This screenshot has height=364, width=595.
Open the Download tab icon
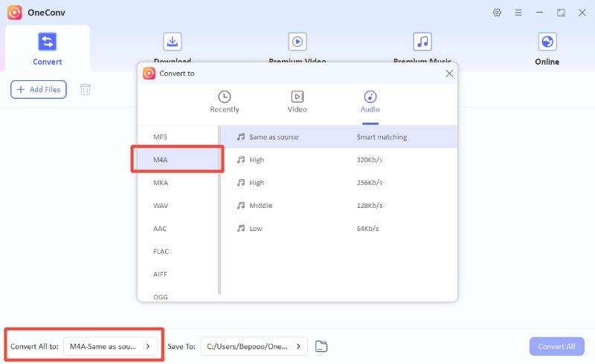[173, 42]
